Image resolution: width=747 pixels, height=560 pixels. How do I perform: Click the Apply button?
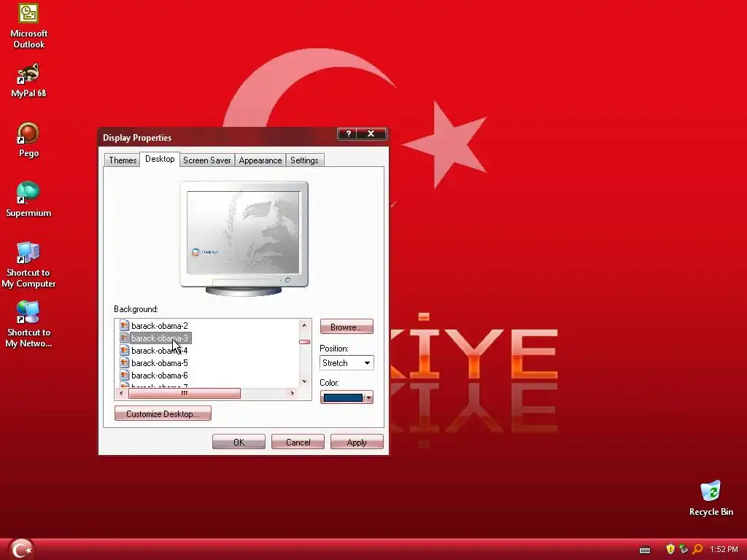tap(357, 443)
